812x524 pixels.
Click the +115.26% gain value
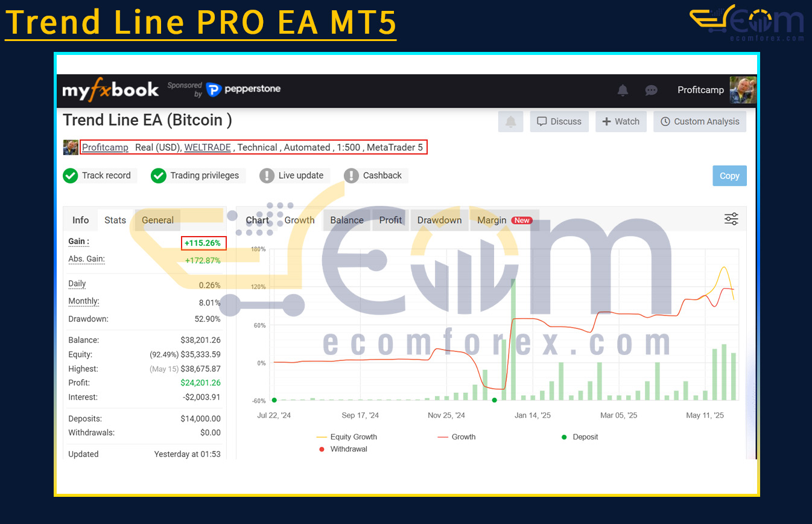[x=204, y=243]
